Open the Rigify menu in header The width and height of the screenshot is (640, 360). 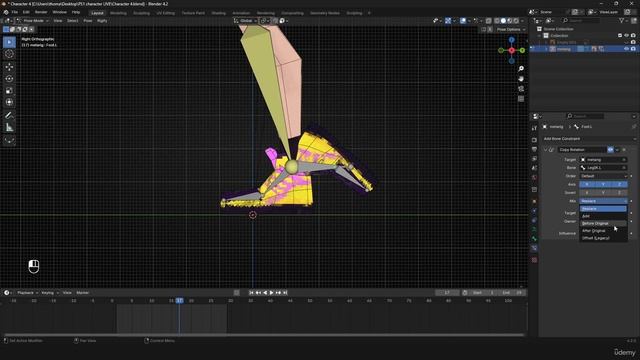tap(102, 20)
